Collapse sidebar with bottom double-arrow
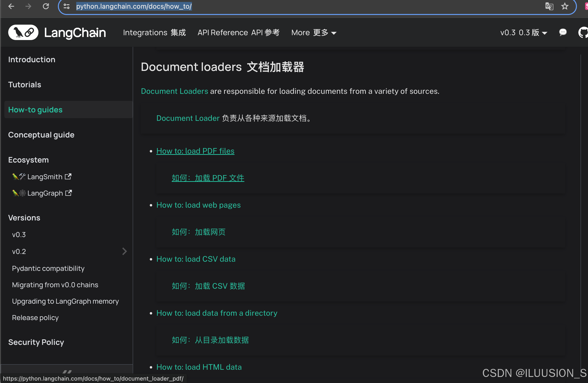588x383 pixels. point(67,371)
